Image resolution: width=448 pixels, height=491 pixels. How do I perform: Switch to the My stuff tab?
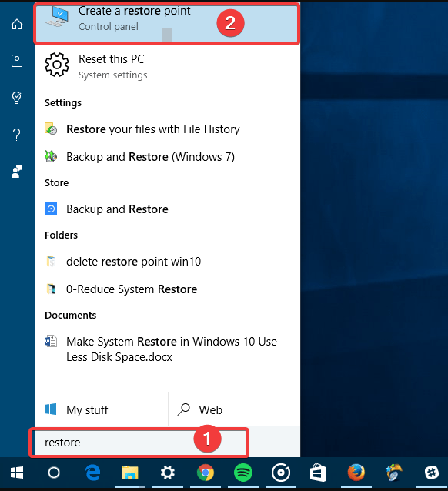(x=102, y=409)
